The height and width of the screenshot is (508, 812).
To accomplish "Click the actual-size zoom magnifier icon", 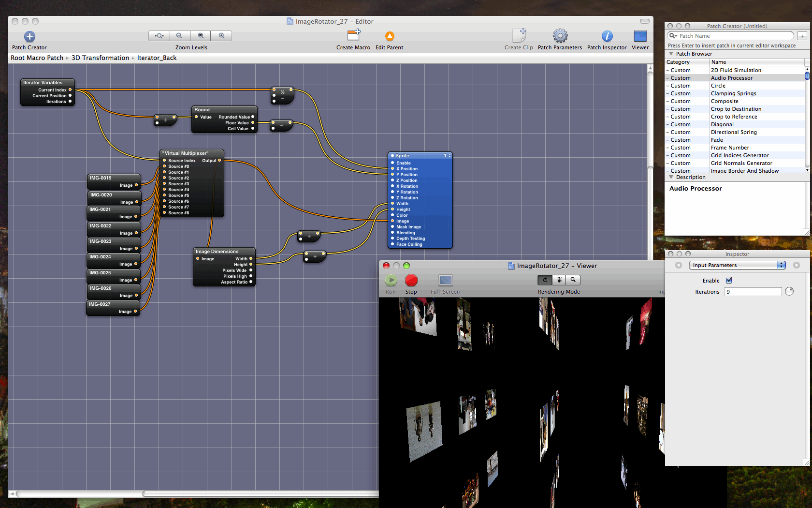I will tap(201, 36).
